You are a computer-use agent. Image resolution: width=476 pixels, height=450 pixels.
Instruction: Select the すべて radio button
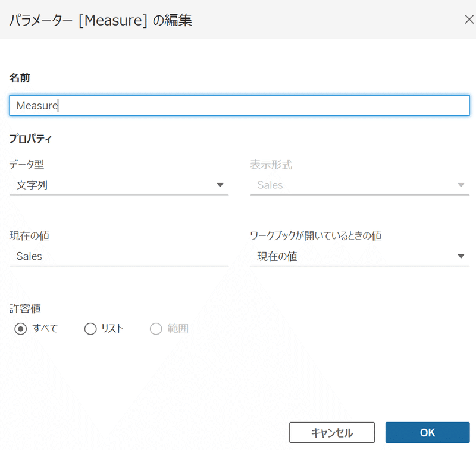click(x=21, y=329)
